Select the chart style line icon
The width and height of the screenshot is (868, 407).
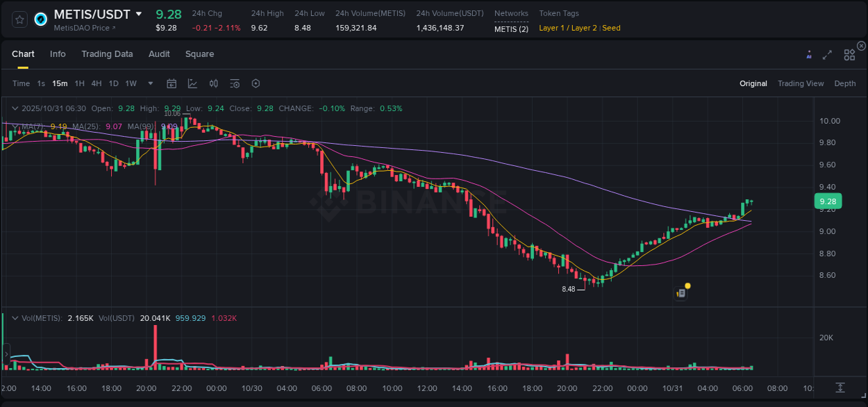click(192, 83)
